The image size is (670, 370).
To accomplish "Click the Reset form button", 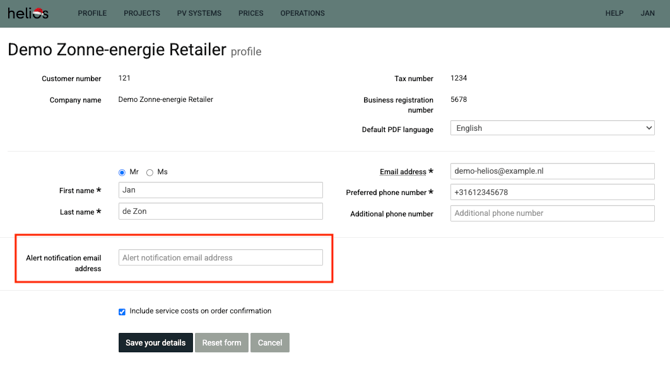I will 221,343.
